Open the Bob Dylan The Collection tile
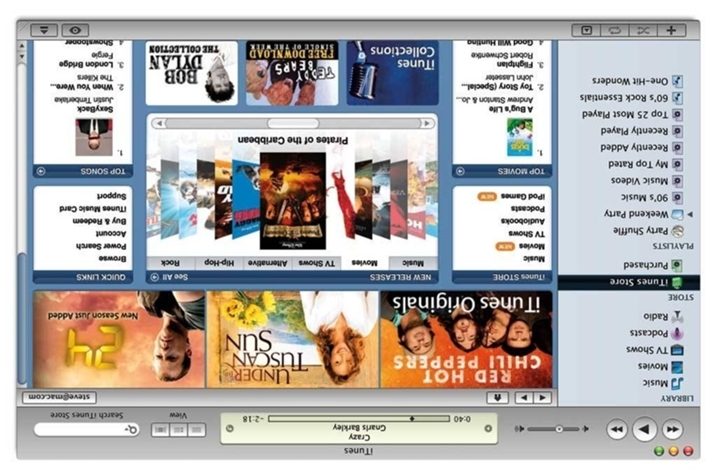This screenshot has width=716, height=473. 192,73
